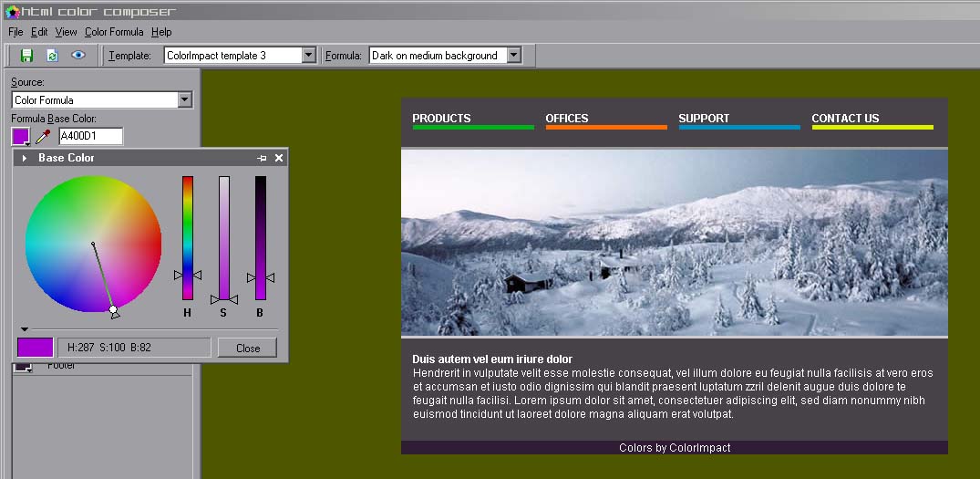Toggle the eye preview icon
The width and height of the screenshot is (980, 479).
[x=78, y=55]
